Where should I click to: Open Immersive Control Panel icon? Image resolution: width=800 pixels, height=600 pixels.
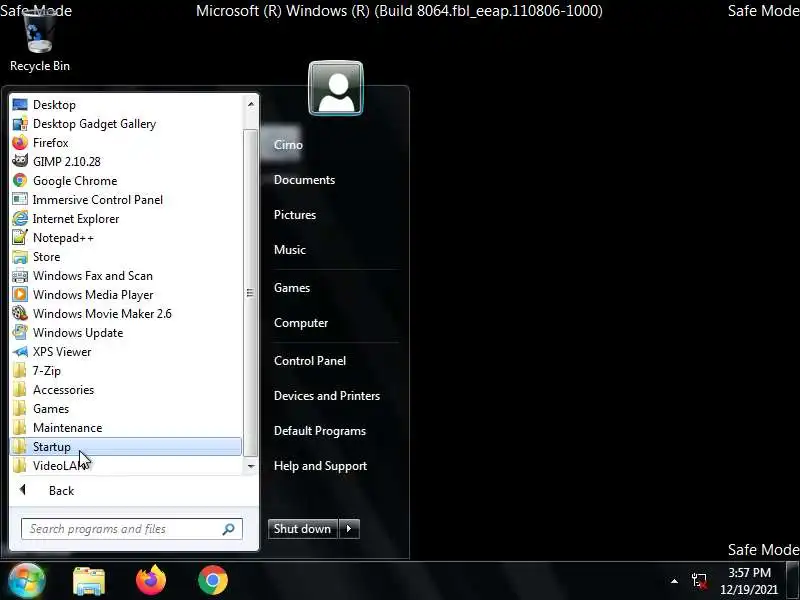(x=20, y=199)
